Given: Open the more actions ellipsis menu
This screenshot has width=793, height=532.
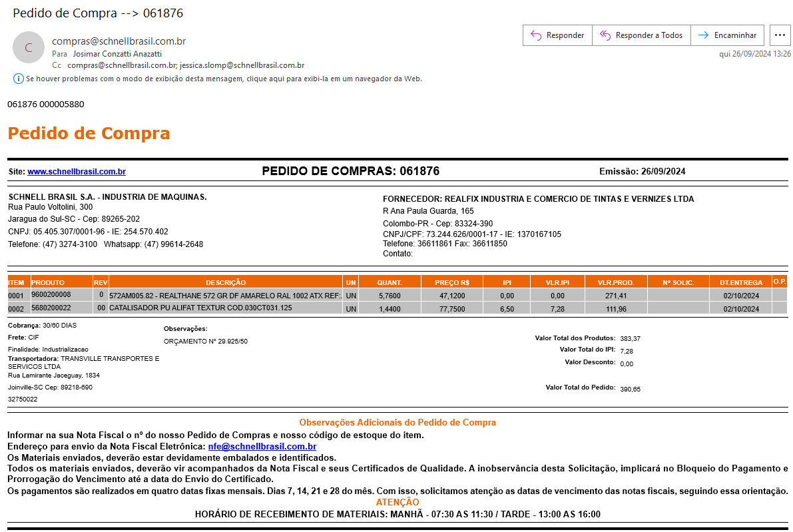Looking at the screenshot, I should click(x=780, y=35).
